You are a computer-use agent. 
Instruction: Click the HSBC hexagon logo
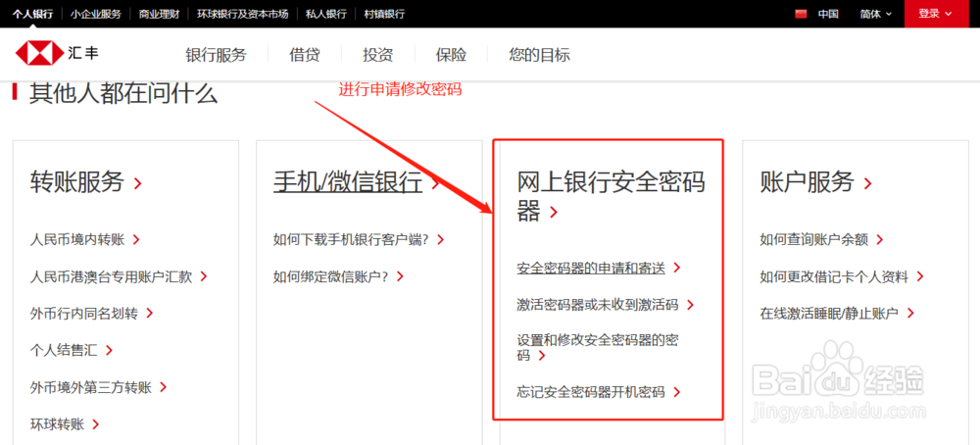(x=39, y=54)
